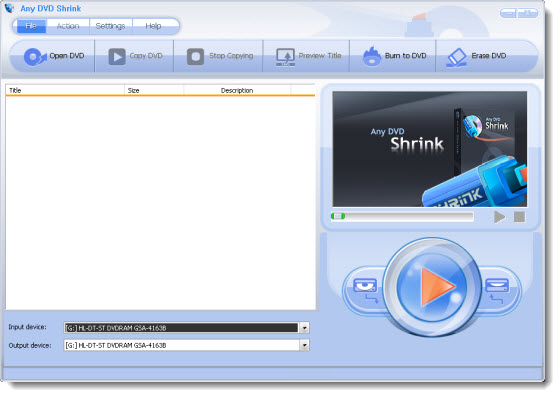Minimize the Any DVD Shrink window
The height and width of the screenshot is (397, 560).
pos(508,14)
